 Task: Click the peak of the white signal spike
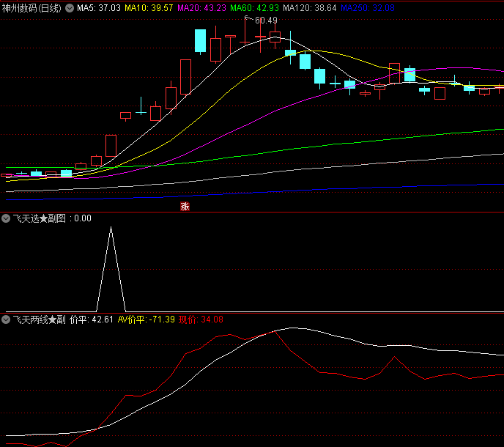pos(111,228)
